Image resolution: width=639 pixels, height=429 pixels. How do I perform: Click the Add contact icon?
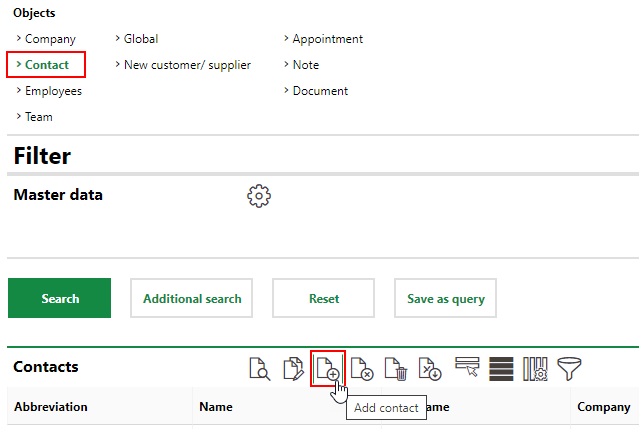tap(328, 368)
